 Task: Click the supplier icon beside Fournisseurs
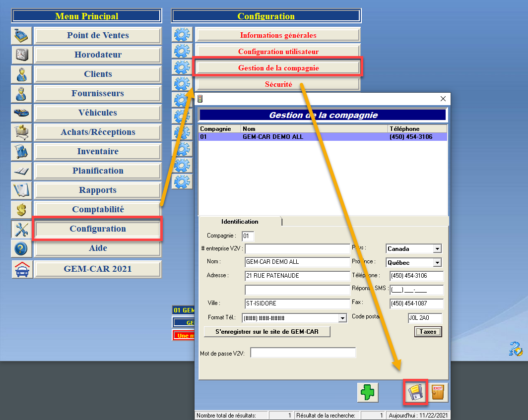pos(21,94)
